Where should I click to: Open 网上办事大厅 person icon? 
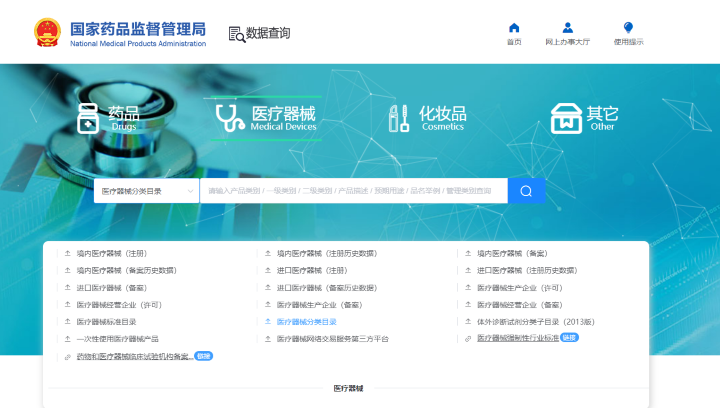tap(567, 28)
